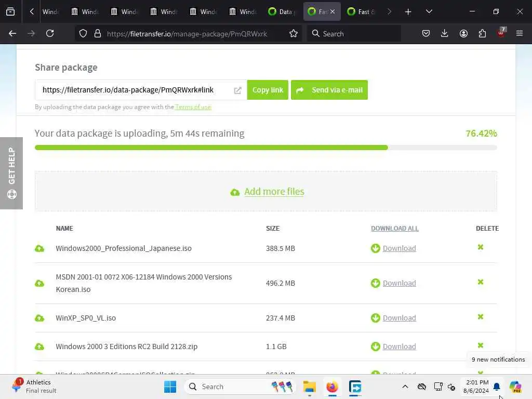Viewport: 532px width, 399px height.
Task: Open the notification bell
Action: (x=497, y=387)
